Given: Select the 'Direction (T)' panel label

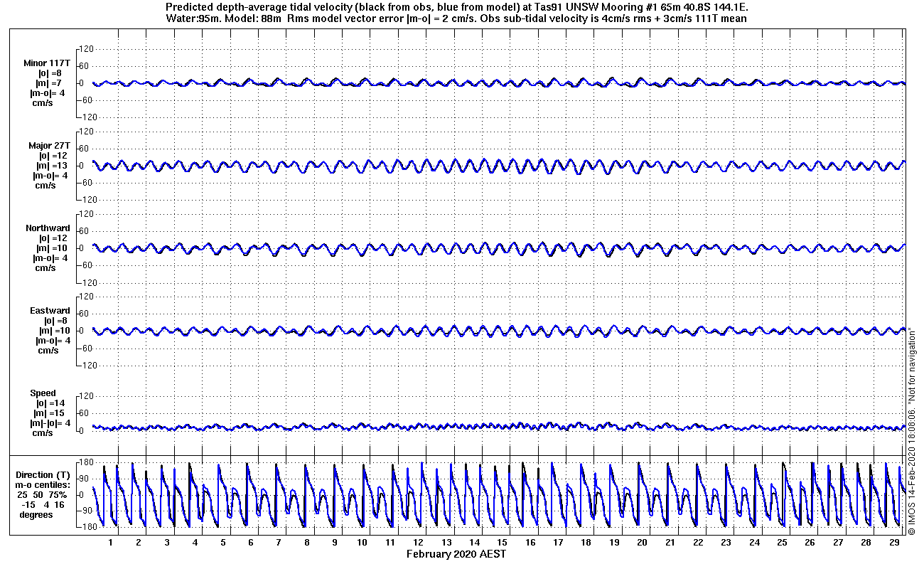Looking at the screenshot, I should tap(44, 474).
